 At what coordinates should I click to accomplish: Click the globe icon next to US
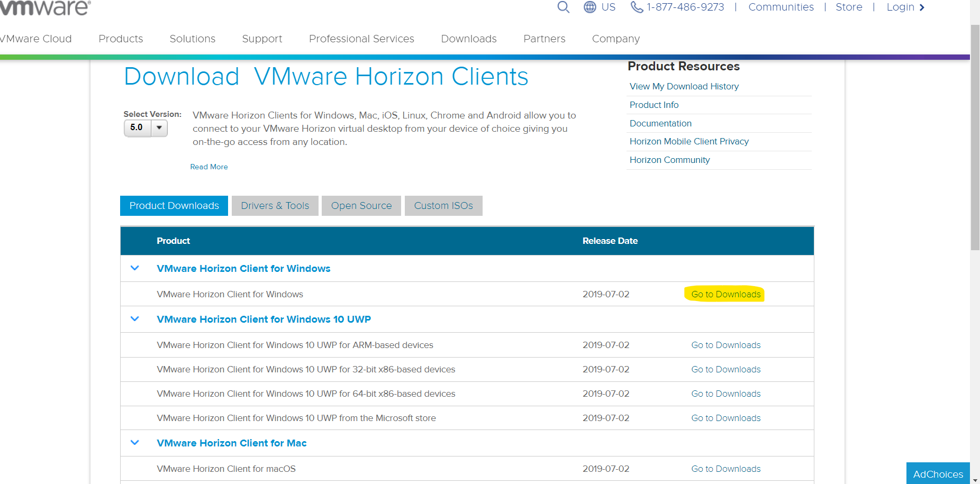[x=589, y=7]
